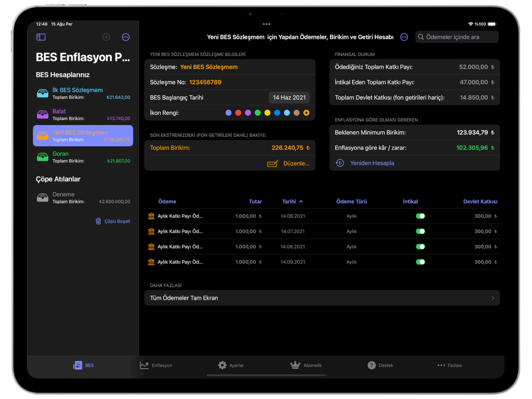Click the add new account plus icon
This screenshot has width=532, height=399.
click(x=106, y=37)
